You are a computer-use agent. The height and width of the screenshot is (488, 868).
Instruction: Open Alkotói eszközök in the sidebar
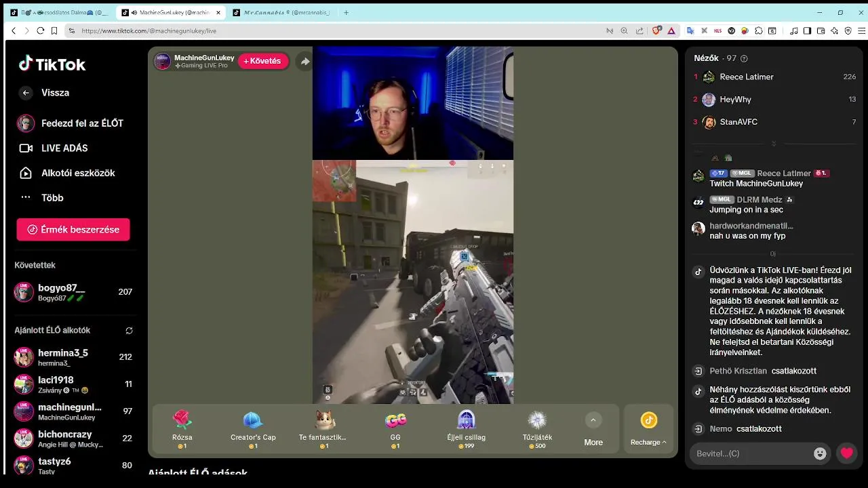pos(66,173)
